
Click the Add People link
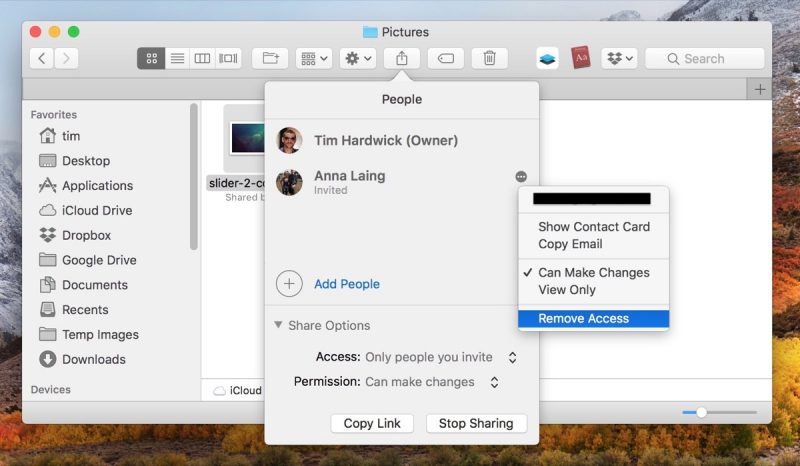pos(347,284)
